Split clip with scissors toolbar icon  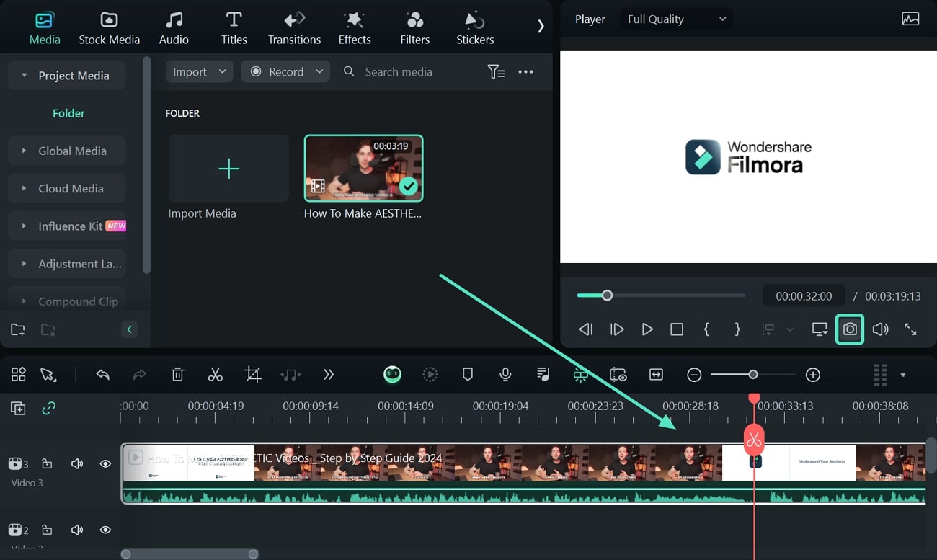click(215, 375)
